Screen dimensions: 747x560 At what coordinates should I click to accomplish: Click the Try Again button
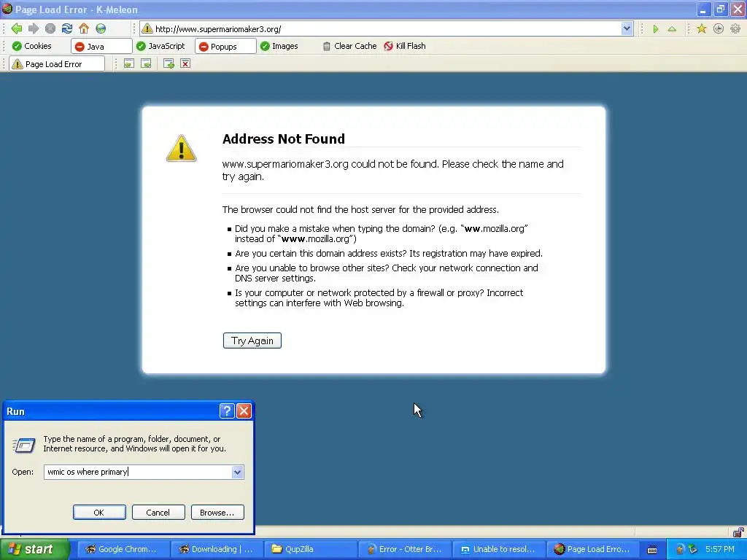[x=252, y=341]
